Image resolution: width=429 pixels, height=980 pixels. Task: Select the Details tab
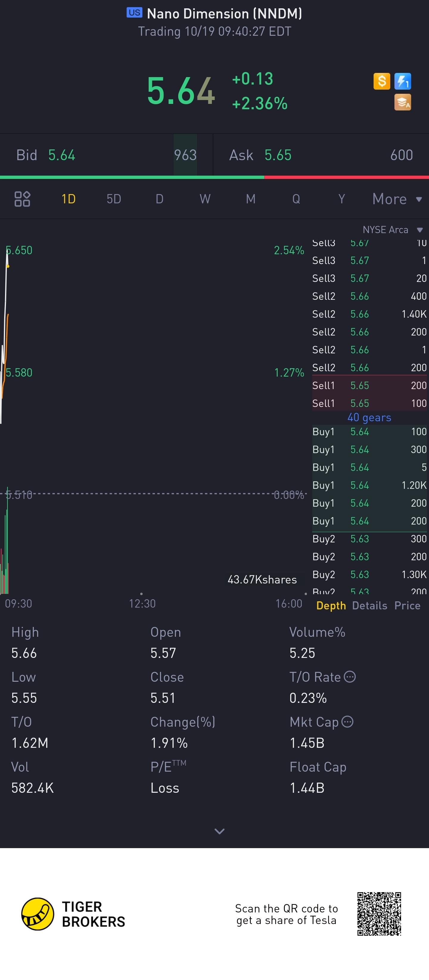pos(370,605)
